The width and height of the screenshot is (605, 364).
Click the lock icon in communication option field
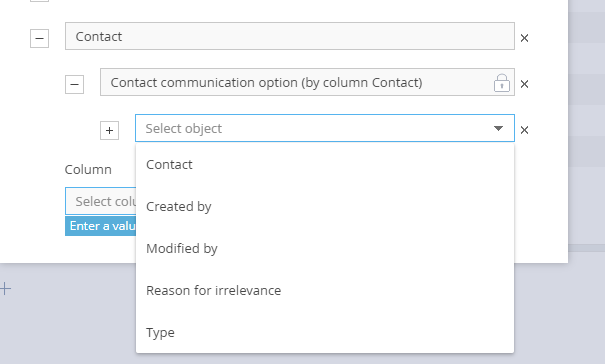[x=502, y=83]
